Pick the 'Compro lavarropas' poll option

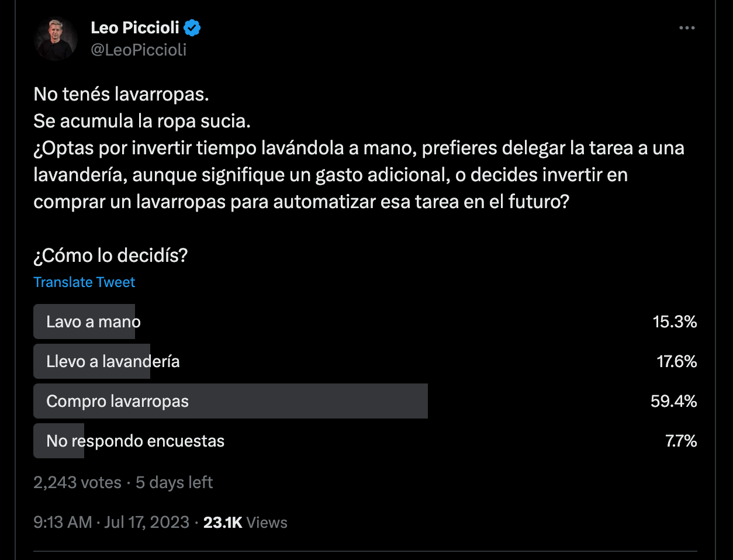click(117, 401)
